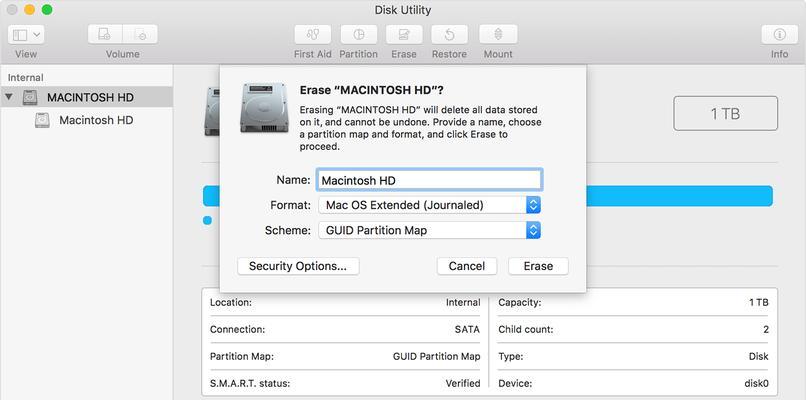Image resolution: width=806 pixels, height=400 pixels.
Task: Click the Type: Disk row
Action: [633, 356]
